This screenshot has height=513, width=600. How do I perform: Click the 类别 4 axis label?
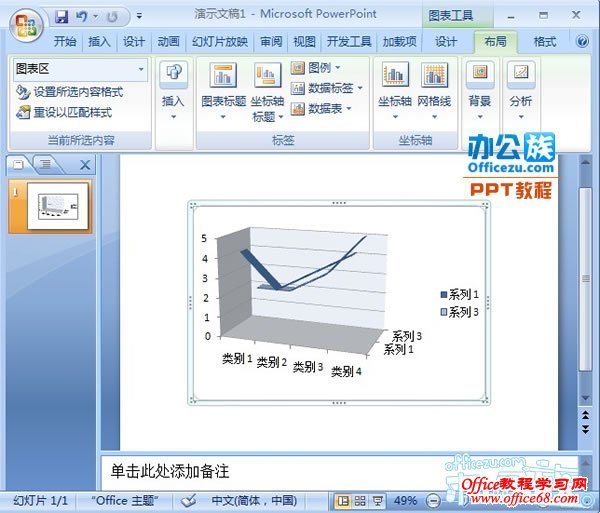point(346,371)
